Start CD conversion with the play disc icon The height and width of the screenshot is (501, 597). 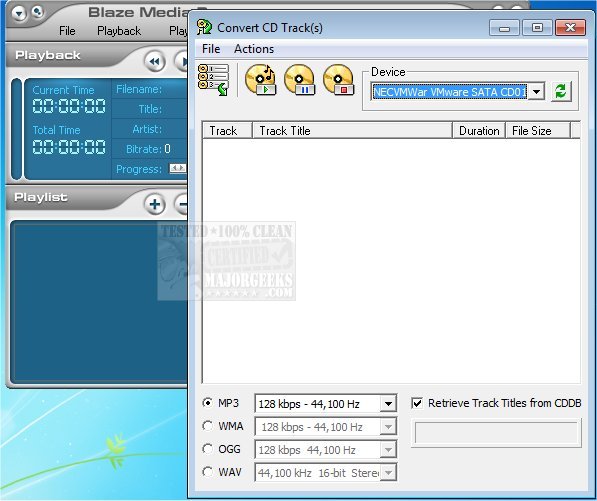click(x=260, y=80)
